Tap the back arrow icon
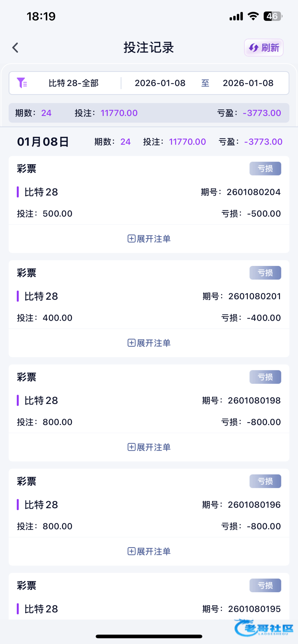The image size is (298, 644). click(15, 48)
